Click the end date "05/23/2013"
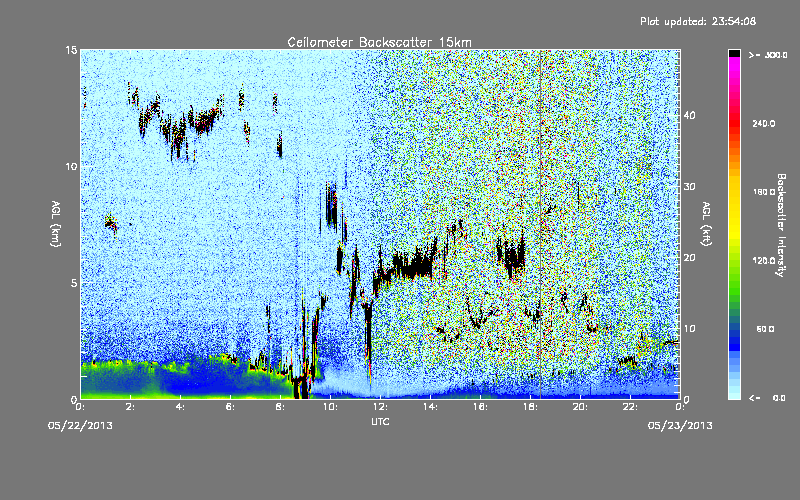 (680, 426)
